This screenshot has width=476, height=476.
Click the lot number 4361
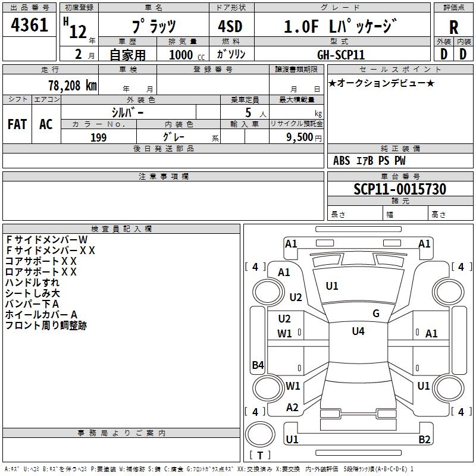tap(29, 25)
